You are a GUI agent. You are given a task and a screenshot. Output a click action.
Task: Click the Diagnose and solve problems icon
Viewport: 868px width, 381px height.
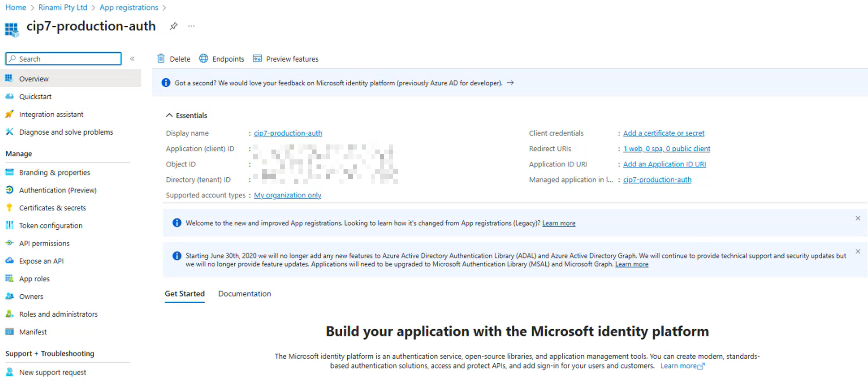pyautogui.click(x=10, y=132)
